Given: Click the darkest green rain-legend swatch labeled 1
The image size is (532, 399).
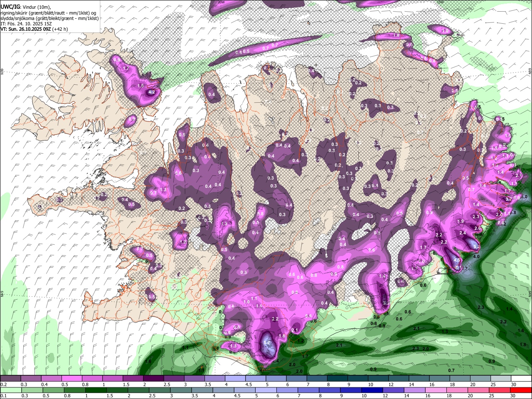Looking at the screenshot, I should click(96, 390).
